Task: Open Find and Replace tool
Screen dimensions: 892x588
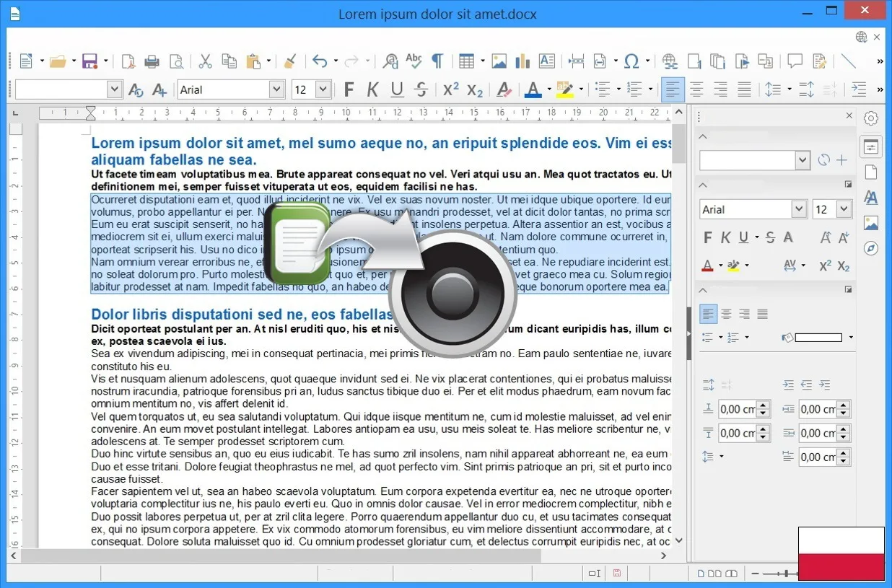Action: click(x=390, y=61)
